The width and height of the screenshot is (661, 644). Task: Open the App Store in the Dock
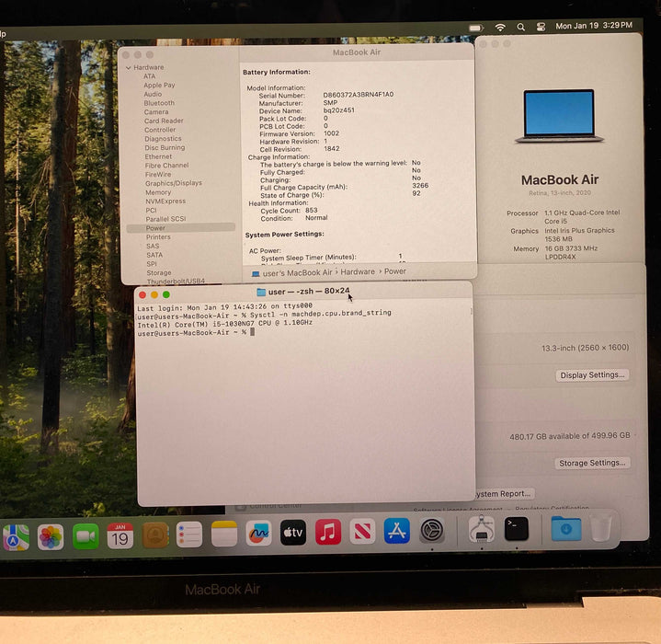(x=396, y=531)
